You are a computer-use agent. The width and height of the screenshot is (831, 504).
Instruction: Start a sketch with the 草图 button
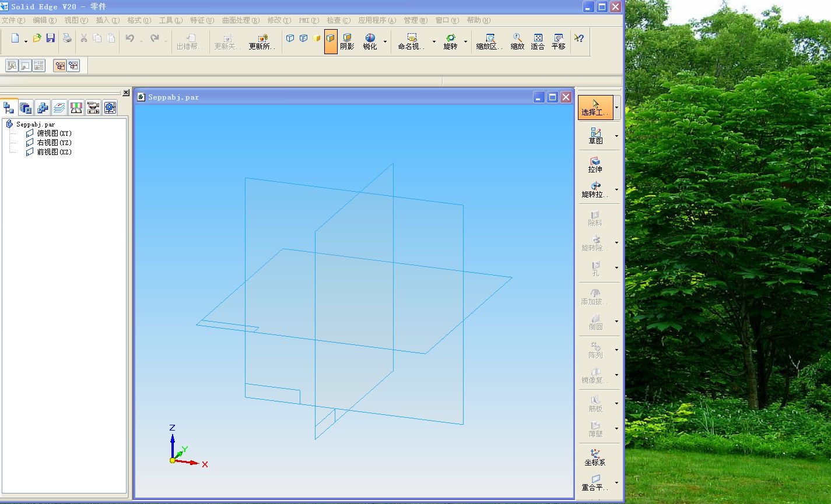tap(595, 136)
